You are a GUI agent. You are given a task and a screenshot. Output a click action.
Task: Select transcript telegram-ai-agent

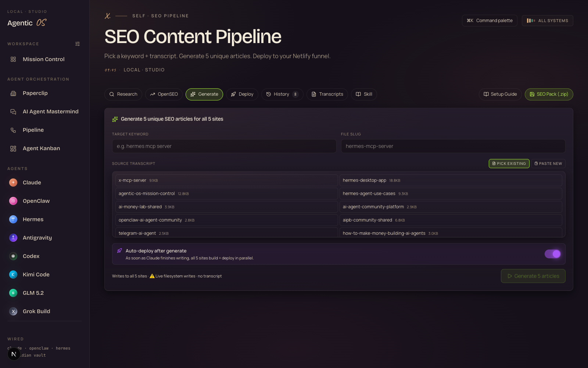tap(227, 233)
